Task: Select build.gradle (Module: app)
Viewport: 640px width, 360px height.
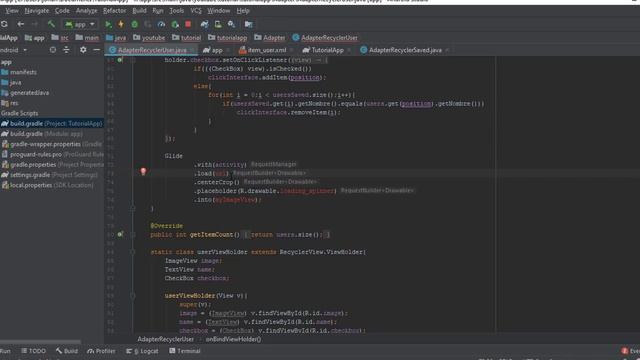Action: coord(42,134)
